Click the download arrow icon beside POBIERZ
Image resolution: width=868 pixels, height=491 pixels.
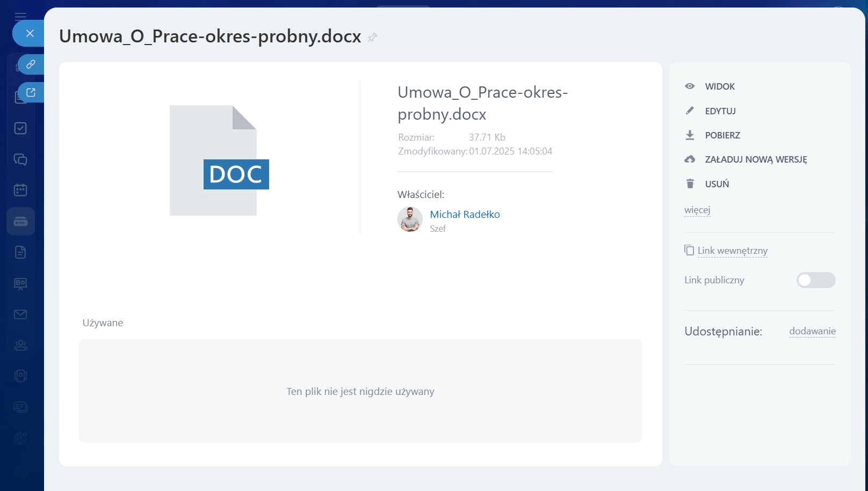click(690, 135)
